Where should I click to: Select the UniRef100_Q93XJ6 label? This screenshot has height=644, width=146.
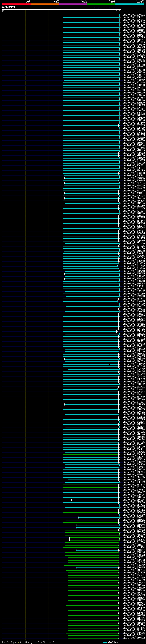[133, 95]
